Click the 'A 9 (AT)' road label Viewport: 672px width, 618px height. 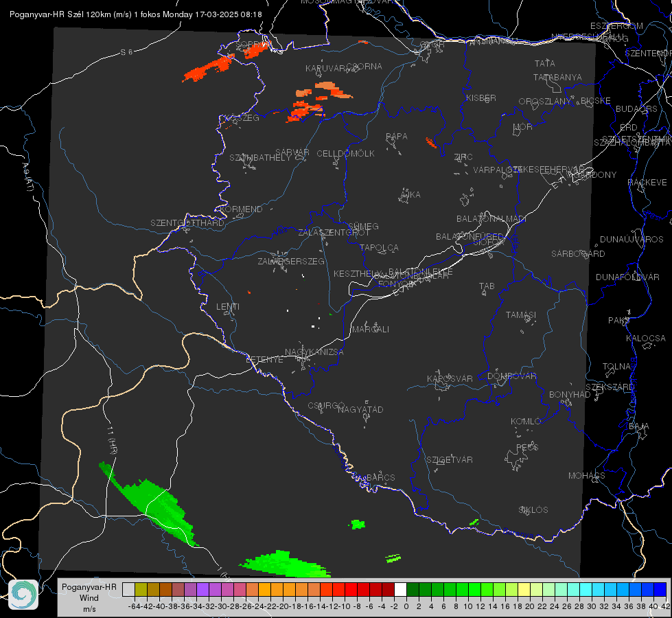coord(28,177)
